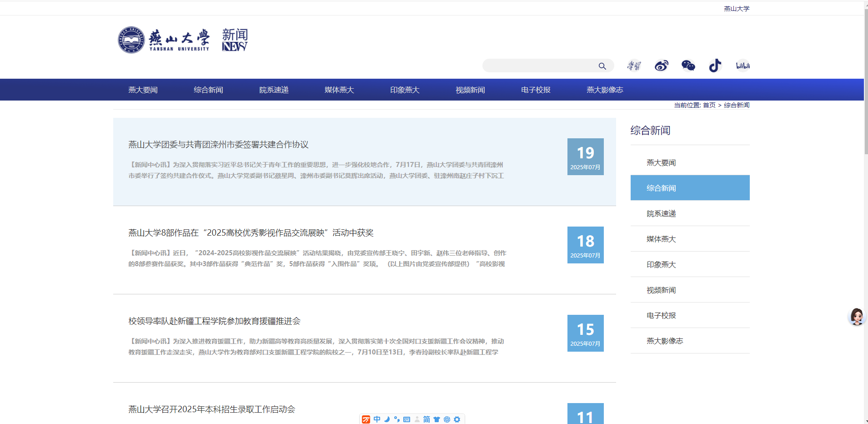868x424 pixels.
Task: Open input method settings gear icon
Action: pos(457,419)
